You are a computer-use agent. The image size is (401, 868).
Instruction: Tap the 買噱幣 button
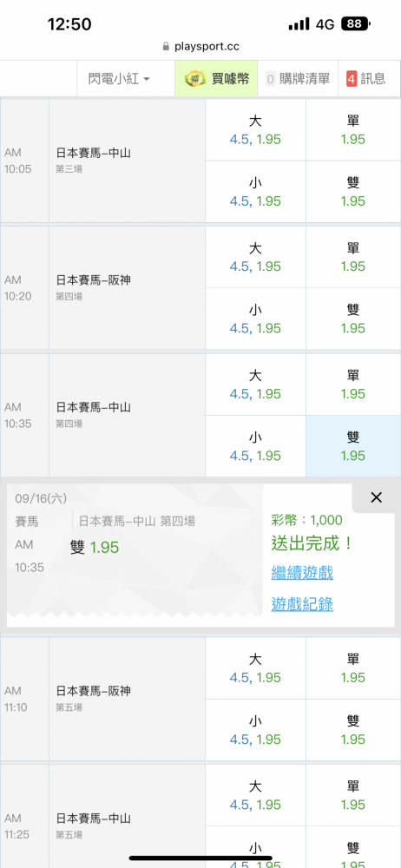point(216,79)
